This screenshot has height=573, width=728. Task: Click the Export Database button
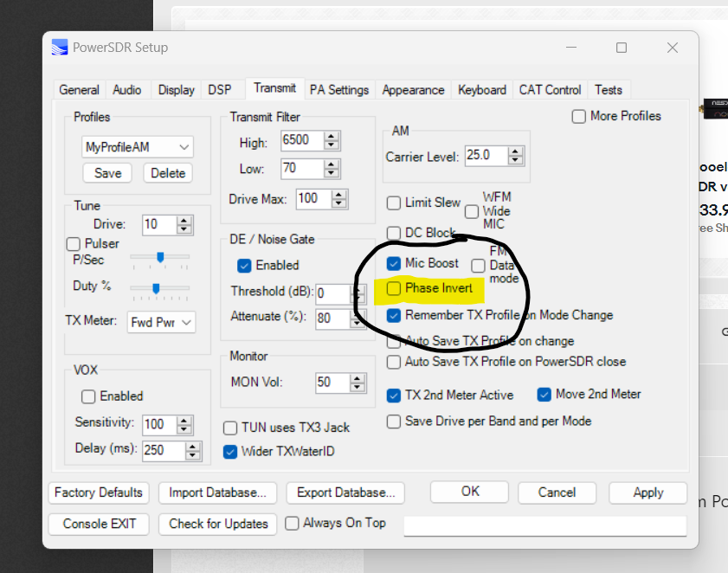[x=345, y=493]
